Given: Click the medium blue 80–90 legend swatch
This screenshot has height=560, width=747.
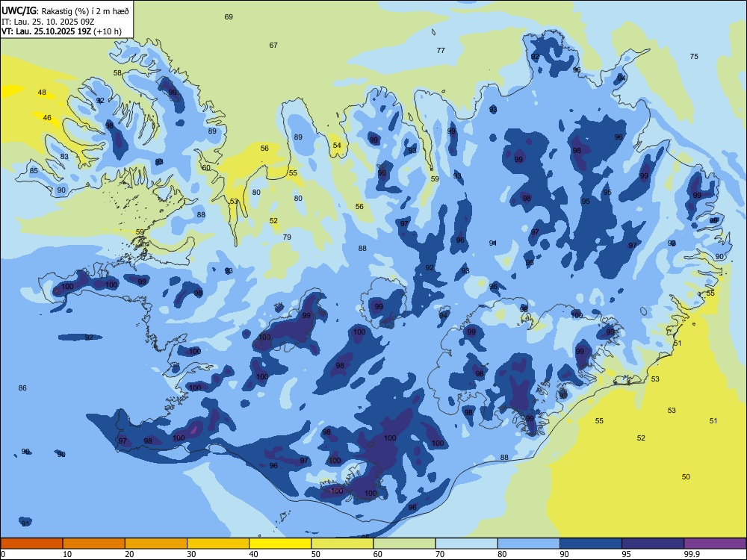Looking at the screenshot, I should click(x=529, y=544).
